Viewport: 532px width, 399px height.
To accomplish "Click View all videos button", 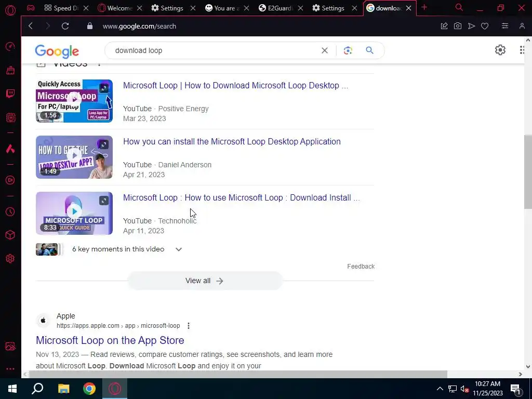I will pyautogui.click(x=205, y=281).
